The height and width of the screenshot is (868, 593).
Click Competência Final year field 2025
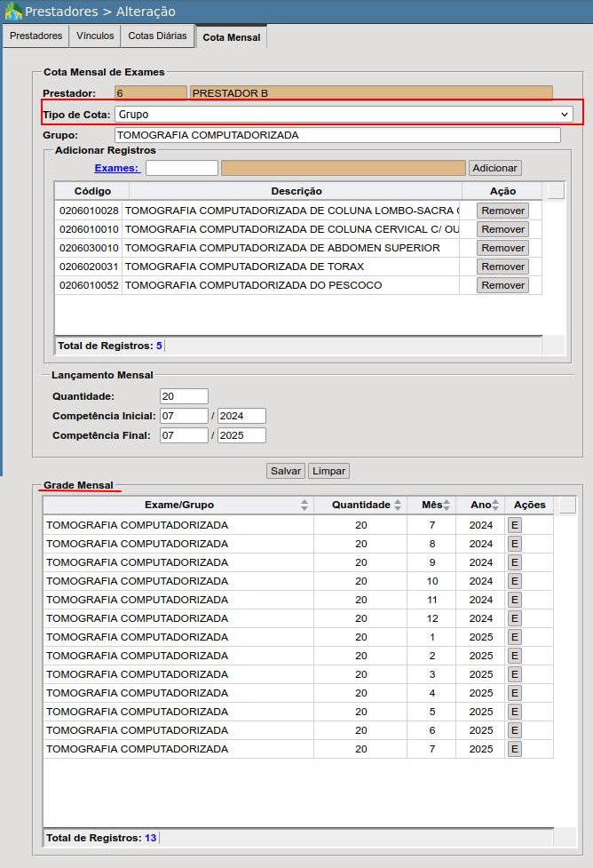point(241,435)
